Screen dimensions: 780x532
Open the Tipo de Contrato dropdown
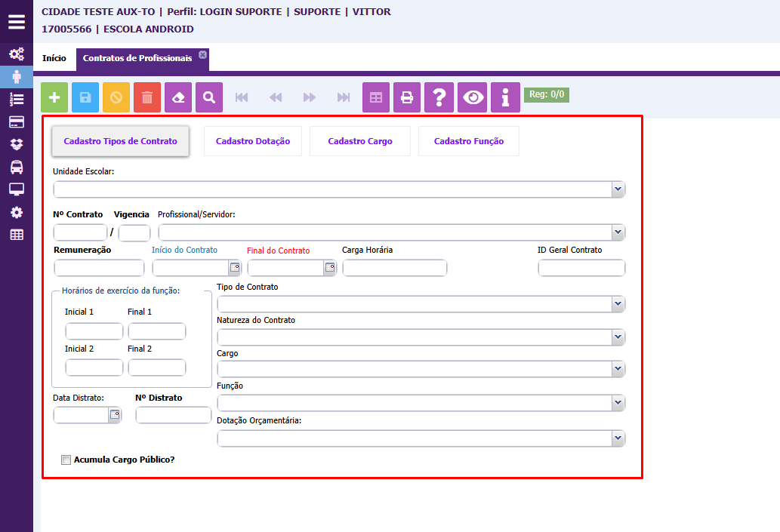[618, 303]
